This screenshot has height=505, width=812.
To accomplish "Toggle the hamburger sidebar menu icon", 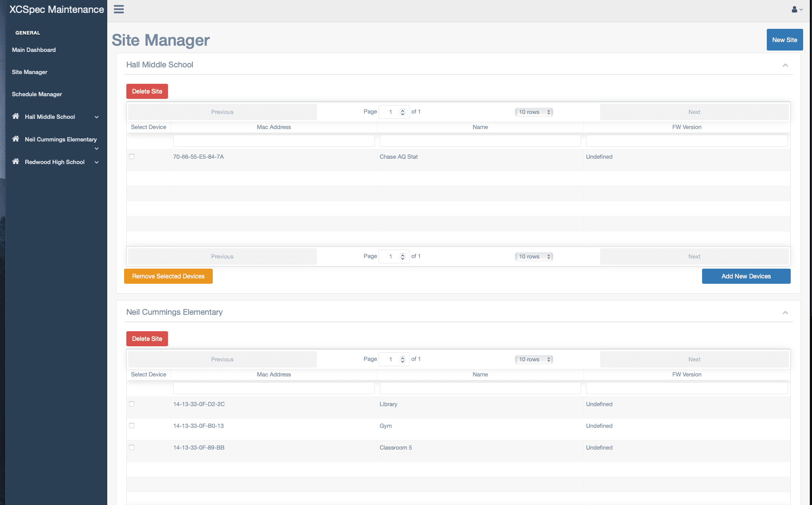I will point(119,9).
